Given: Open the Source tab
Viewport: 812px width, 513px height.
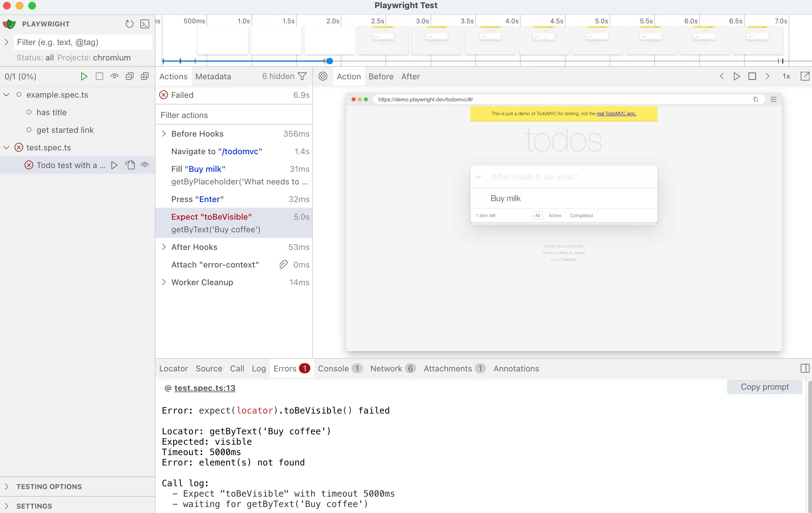Looking at the screenshot, I should pyautogui.click(x=209, y=368).
